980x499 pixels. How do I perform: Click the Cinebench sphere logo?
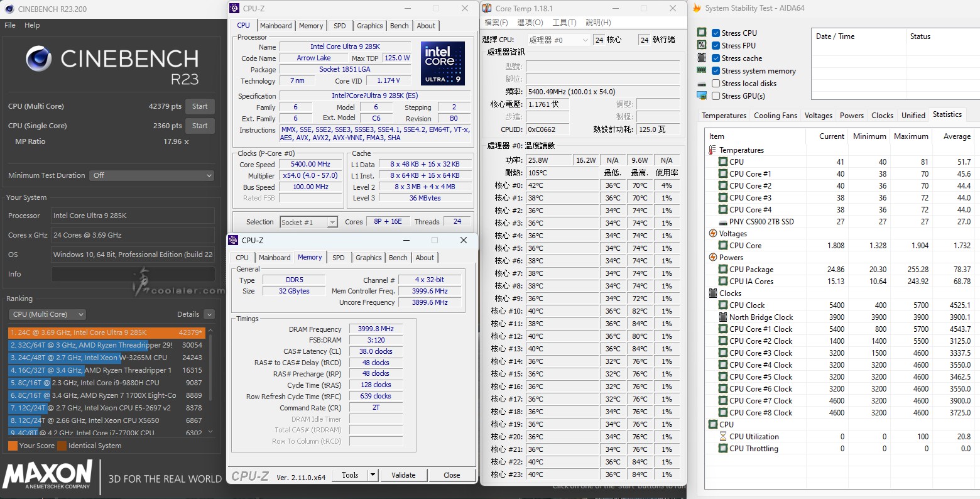point(39,58)
